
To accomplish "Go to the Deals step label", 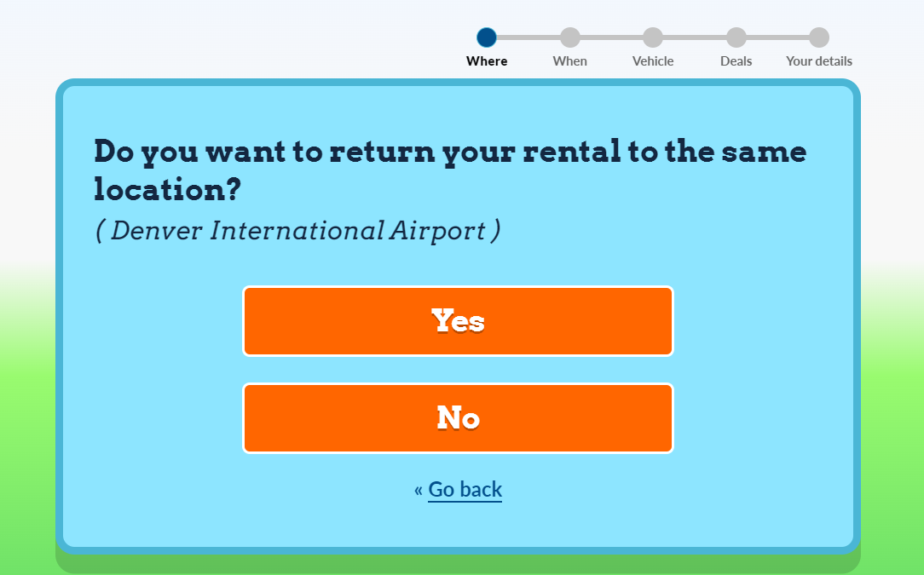I will pyautogui.click(x=736, y=61).
